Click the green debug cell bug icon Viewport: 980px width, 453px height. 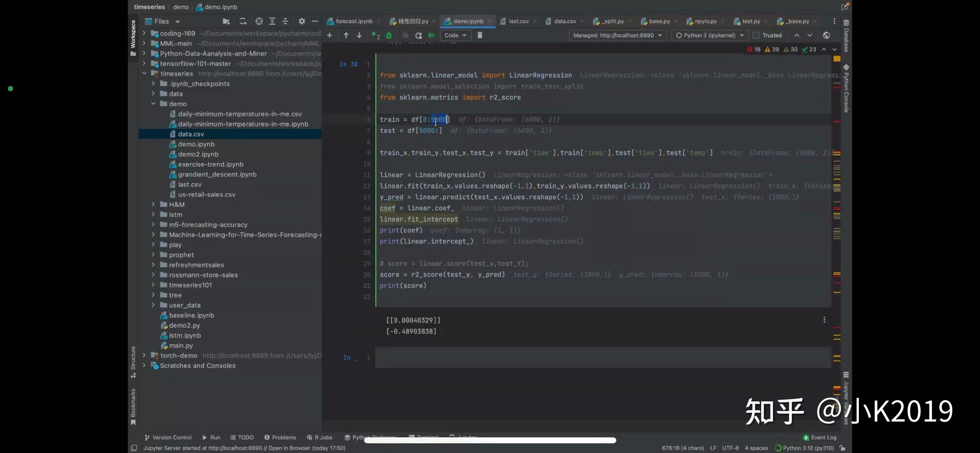[389, 35]
